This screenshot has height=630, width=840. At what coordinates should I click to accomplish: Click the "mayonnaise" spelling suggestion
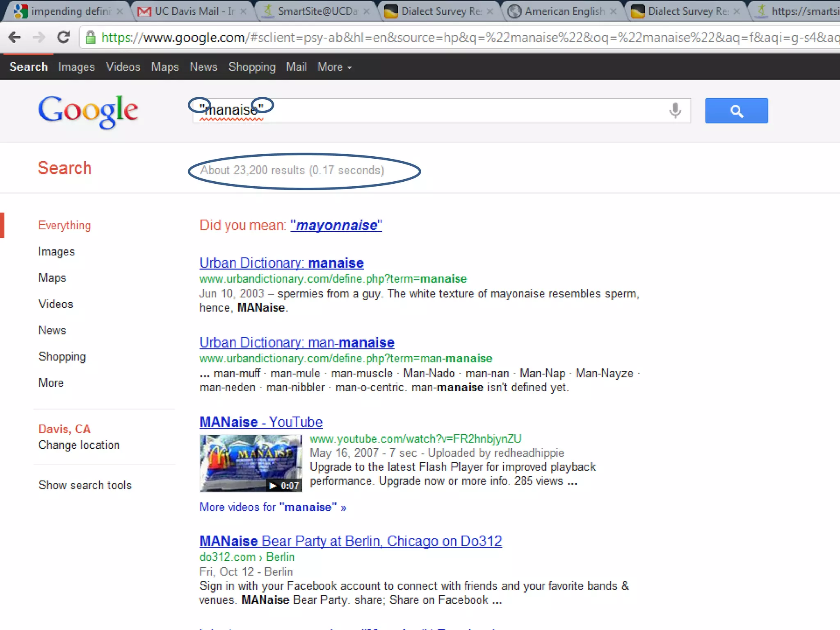click(x=336, y=225)
